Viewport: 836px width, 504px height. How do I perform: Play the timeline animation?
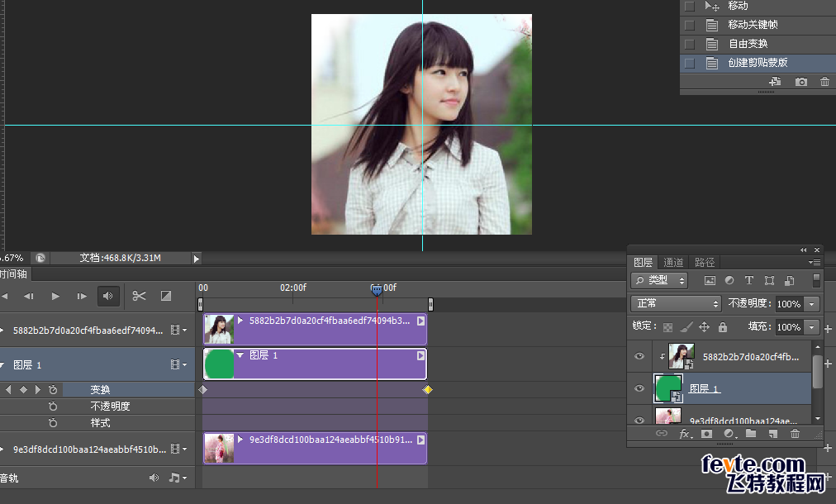[x=55, y=296]
